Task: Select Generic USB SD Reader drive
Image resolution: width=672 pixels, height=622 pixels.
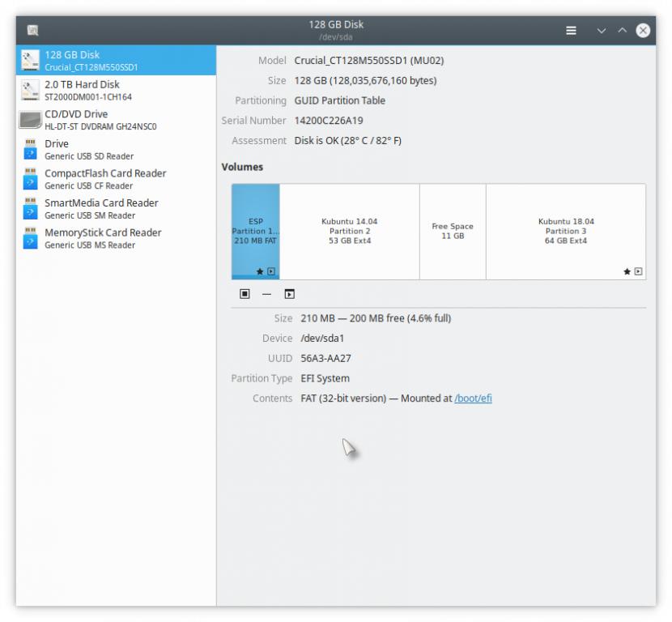Action: [116, 150]
